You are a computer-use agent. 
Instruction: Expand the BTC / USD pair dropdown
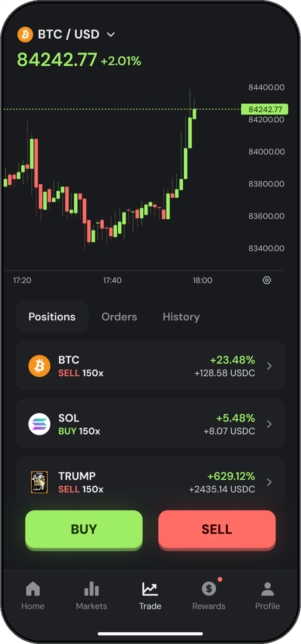(x=111, y=34)
